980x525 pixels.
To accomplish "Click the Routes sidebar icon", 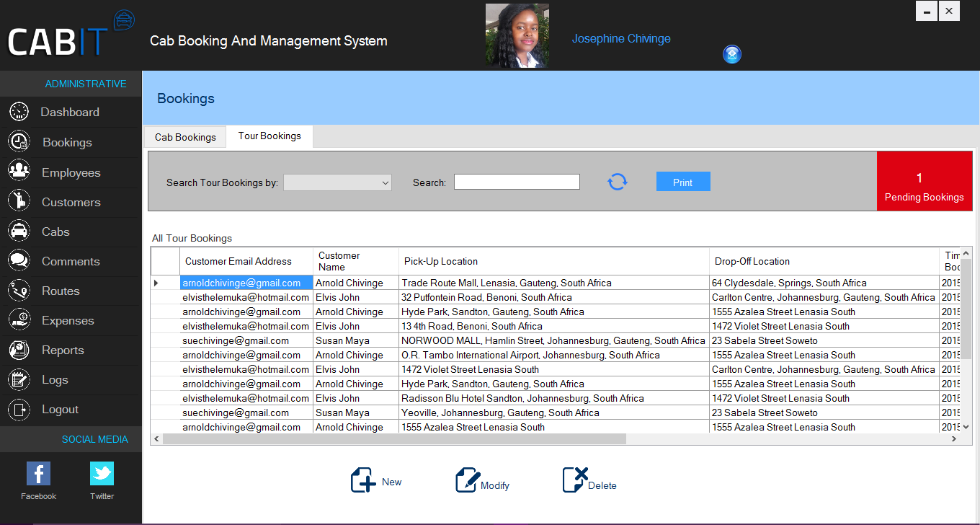I will [19, 290].
